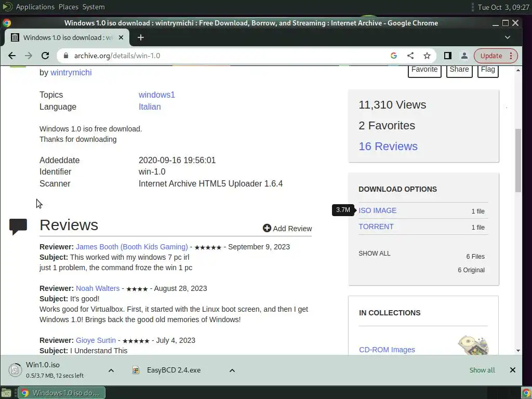The image size is (532, 399).
Task: Bookmark this page with star icon
Action: click(x=427, y=56)
